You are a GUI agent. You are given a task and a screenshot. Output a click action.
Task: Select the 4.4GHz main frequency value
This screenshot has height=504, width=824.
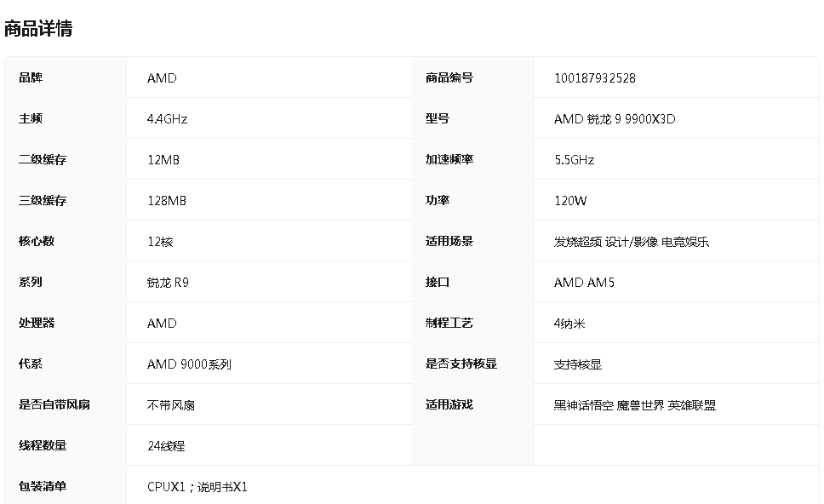[x=167, y=119]
